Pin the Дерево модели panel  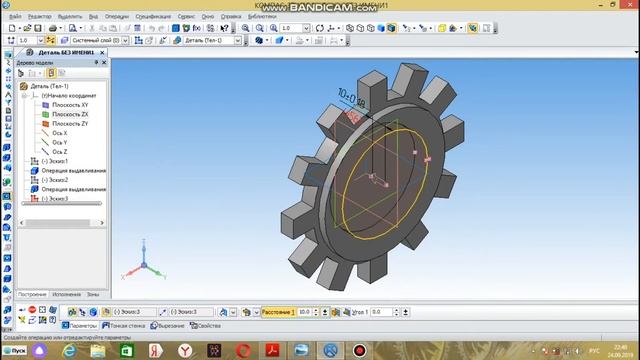pyautogui.click(x=96, y=62)
